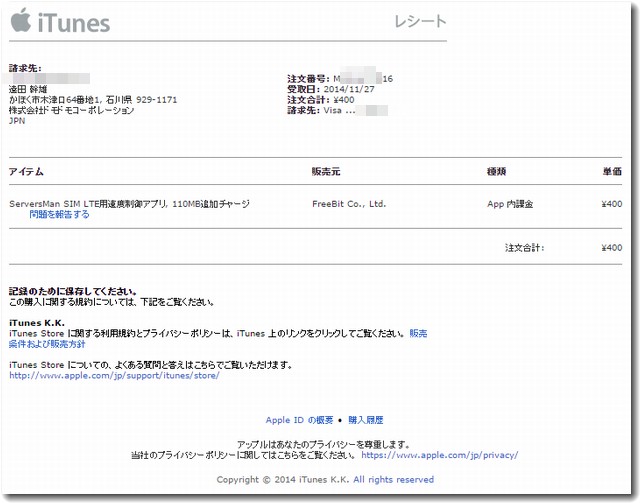This screenshot has height=503, width=640.
Task: Click the 注文番号 order number line
Action: pos(340,79)
